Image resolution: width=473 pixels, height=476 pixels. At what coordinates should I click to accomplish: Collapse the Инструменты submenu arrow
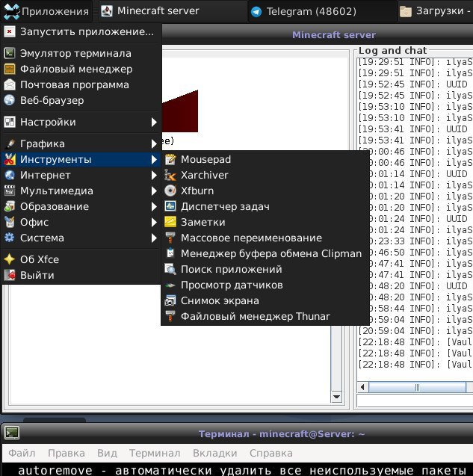tap(154, 159)
